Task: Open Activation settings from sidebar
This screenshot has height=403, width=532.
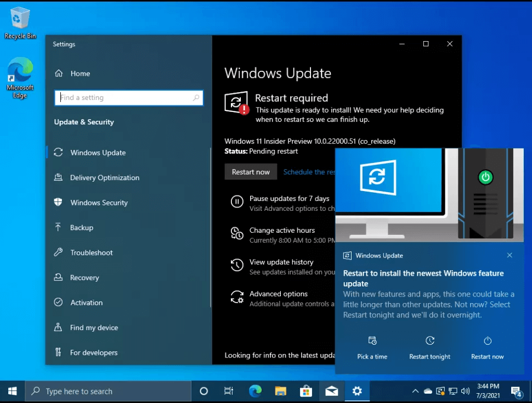Action: point(87,303)
